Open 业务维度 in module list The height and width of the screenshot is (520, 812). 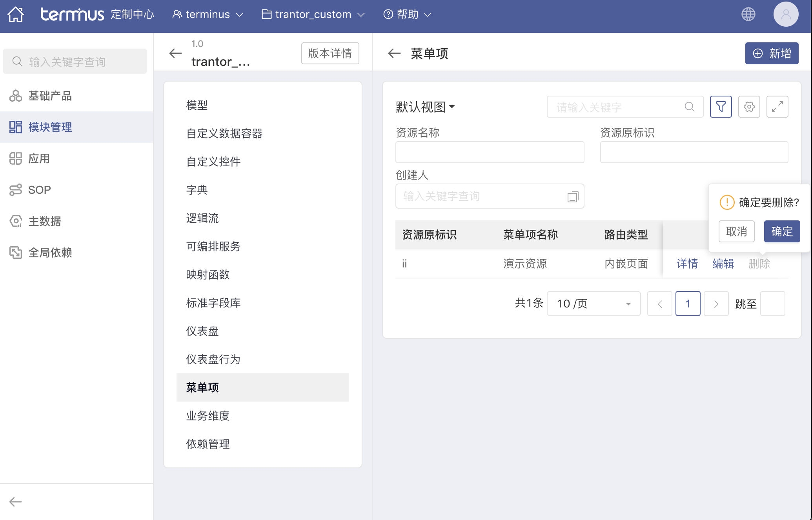[262, 416]
